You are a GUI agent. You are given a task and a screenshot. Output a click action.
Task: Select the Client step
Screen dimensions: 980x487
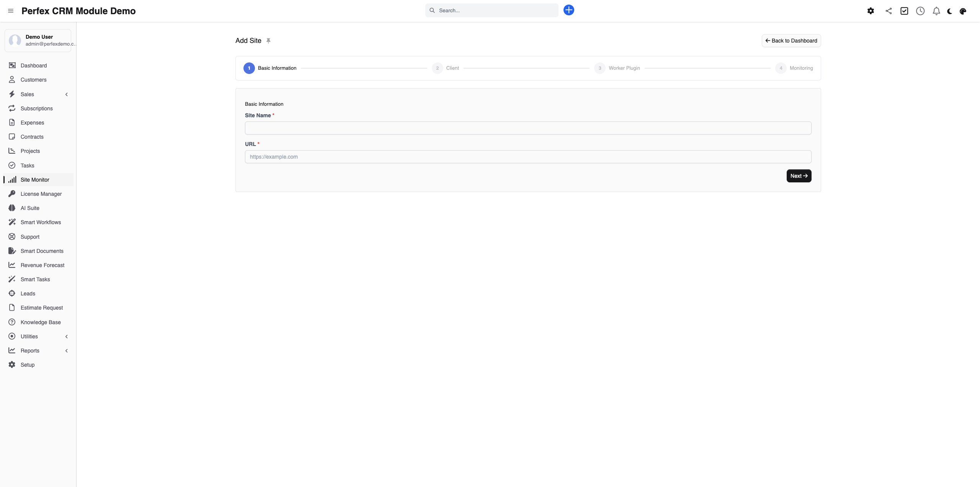pyautogui.click(x=445, y=68)
